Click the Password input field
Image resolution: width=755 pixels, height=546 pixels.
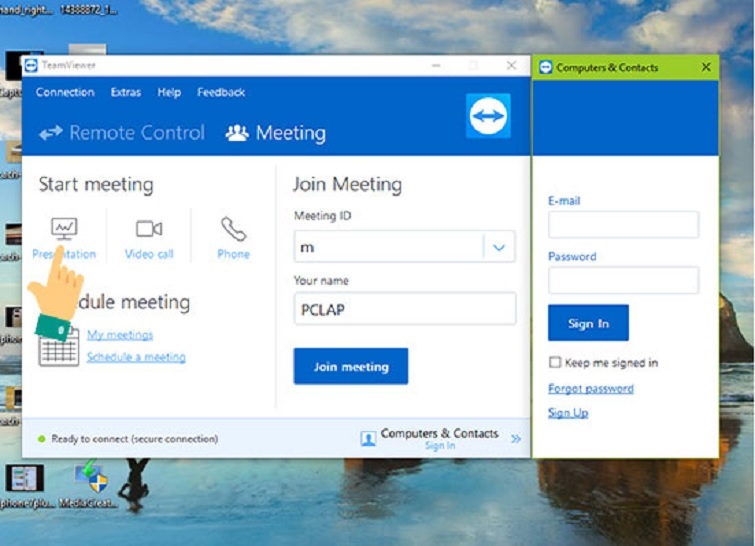point(624,280)
